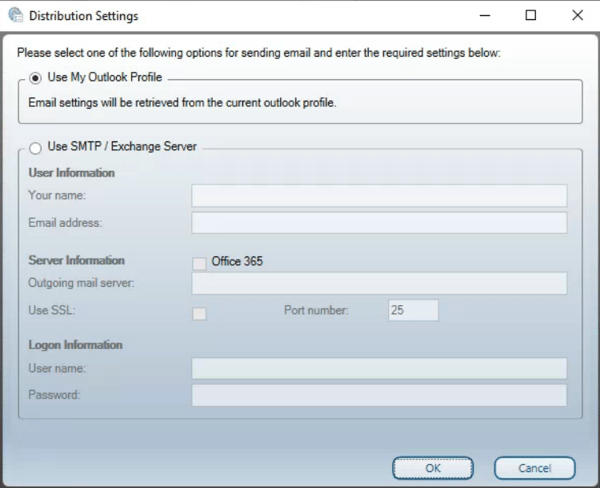Toggle the Use SSL checkbox
600x488 pixels.
200,313
